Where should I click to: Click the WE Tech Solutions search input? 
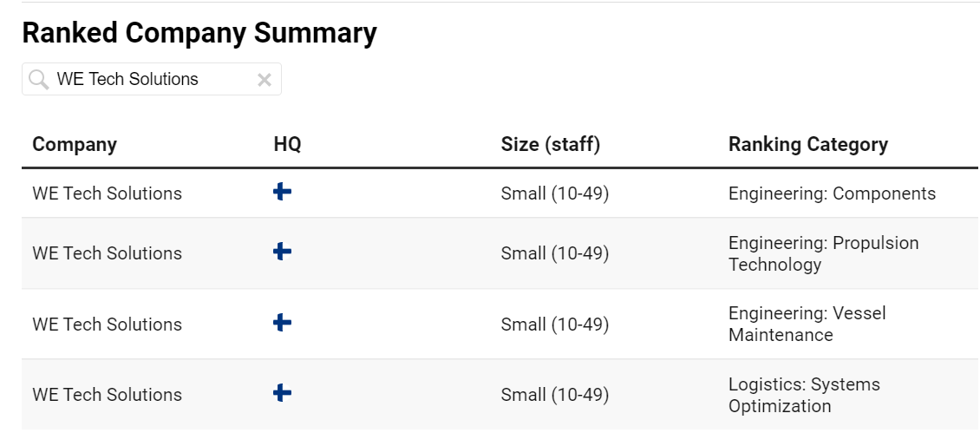(x=152, y=80)
